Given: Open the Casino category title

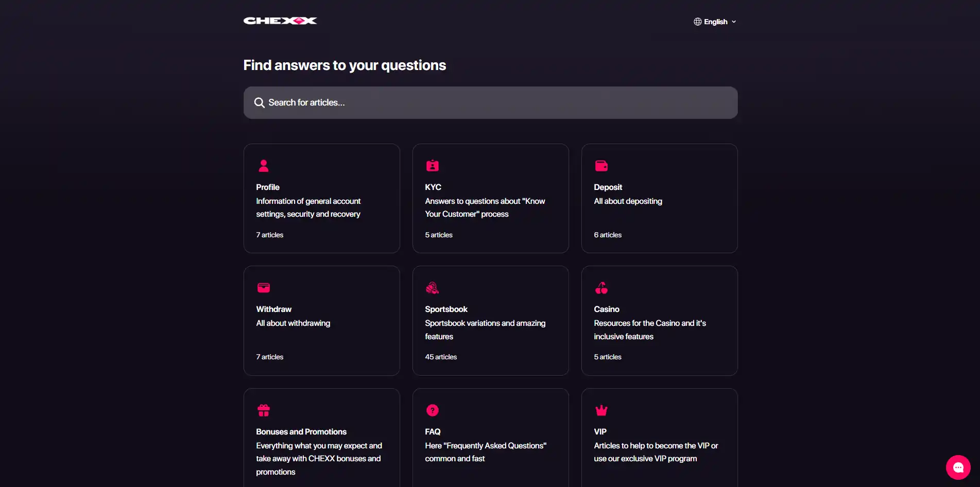Looking at the screenshot, I should tap(607, 309).
